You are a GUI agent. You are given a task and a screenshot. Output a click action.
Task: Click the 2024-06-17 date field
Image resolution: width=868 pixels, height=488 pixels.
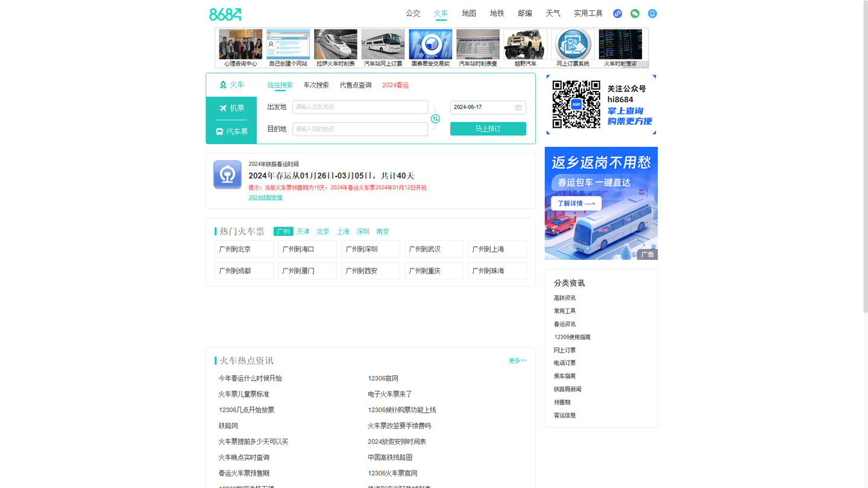tap(488, 107)
